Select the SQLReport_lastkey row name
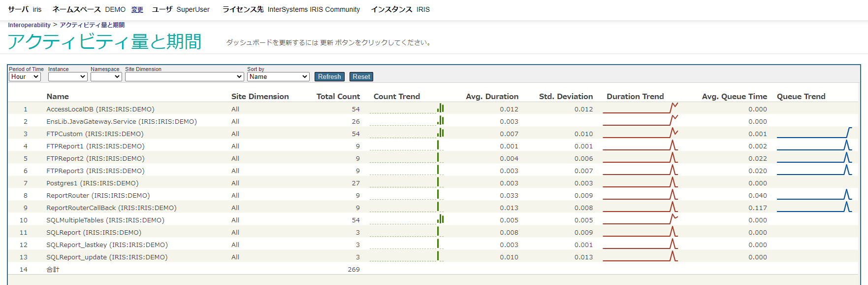Screen dimensions: 868x285 pos(107,245)
